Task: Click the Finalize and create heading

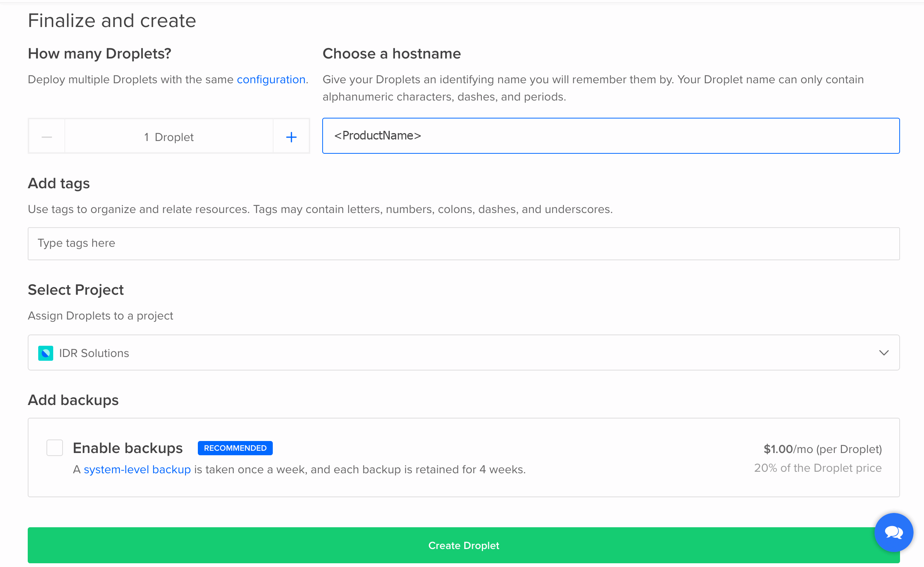Action: pos(112,21)
